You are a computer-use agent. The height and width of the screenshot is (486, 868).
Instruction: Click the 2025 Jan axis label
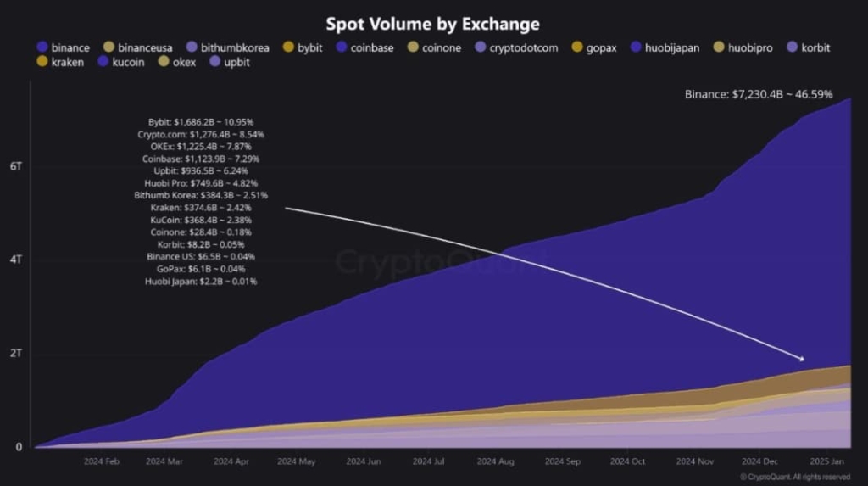pyautogui.click(x=826, y=461)
